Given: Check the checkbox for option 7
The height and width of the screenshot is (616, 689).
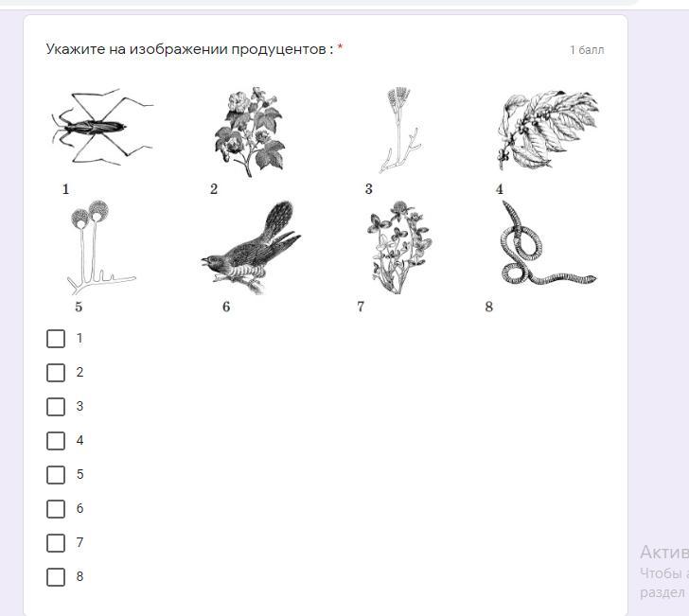Looking at the screenshot, I should pyautogui.click(x=56, y=542).
